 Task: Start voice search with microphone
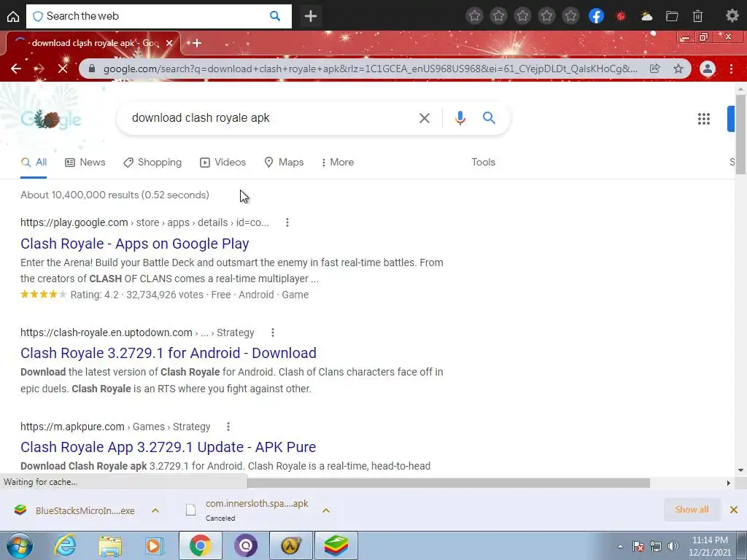(460, 117)
